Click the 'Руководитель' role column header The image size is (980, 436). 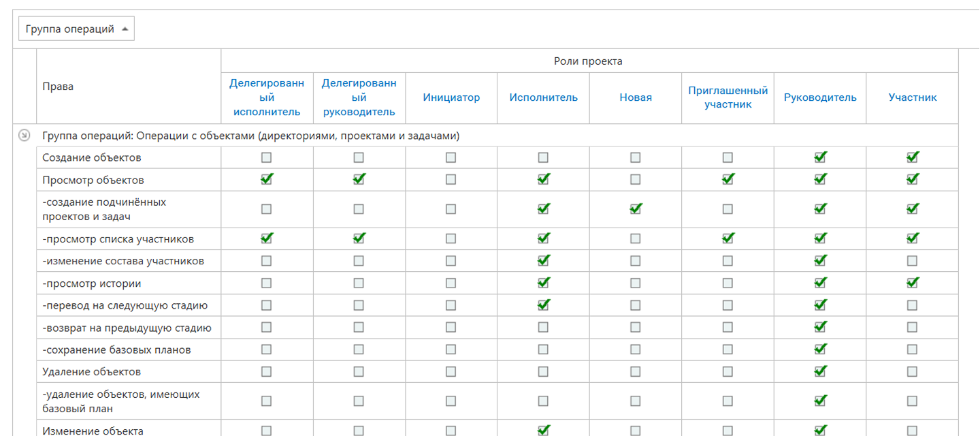coord(819,97)
